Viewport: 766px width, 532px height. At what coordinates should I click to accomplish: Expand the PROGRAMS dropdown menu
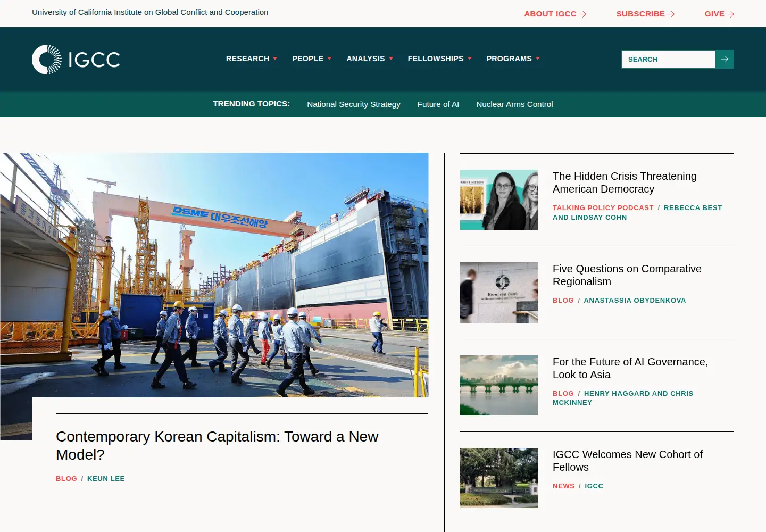[513, 59]
